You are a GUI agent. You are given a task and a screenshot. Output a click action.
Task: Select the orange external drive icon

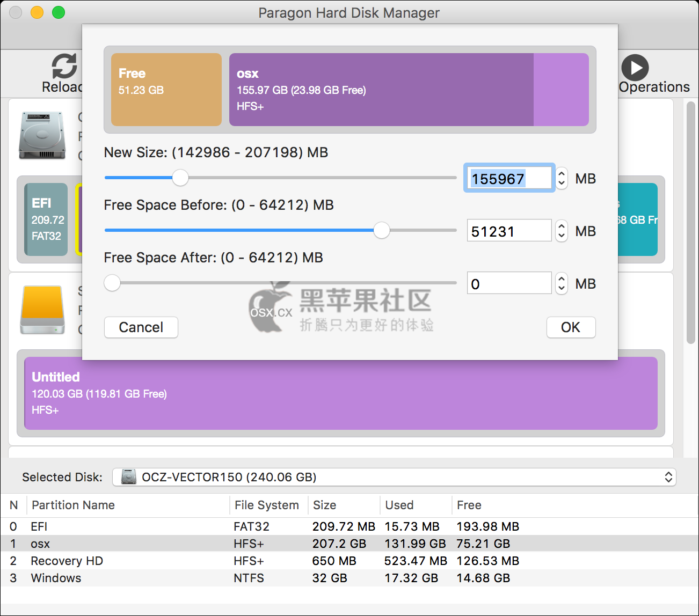pos(42,310)
